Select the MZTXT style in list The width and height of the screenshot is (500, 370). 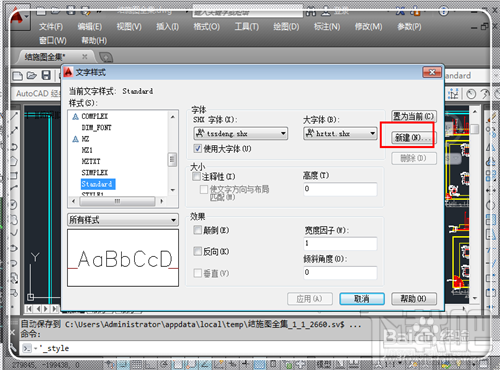[91, 161]
